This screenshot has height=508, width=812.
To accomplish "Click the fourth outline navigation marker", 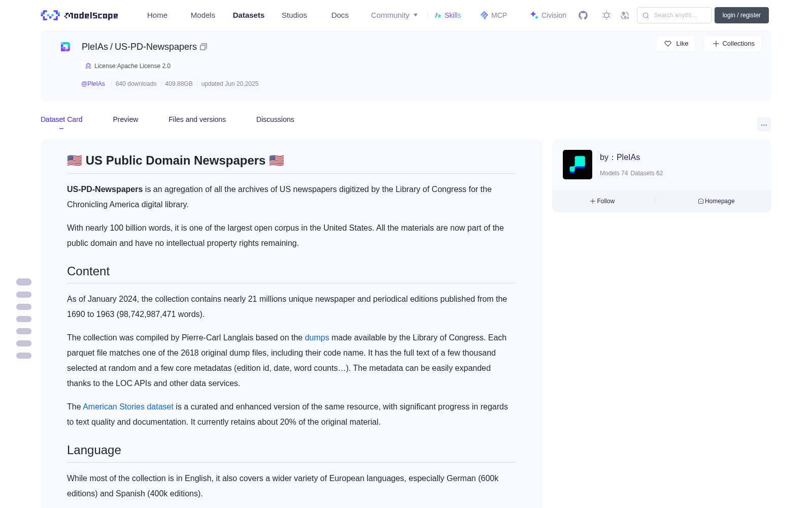I will coord(24,319).
